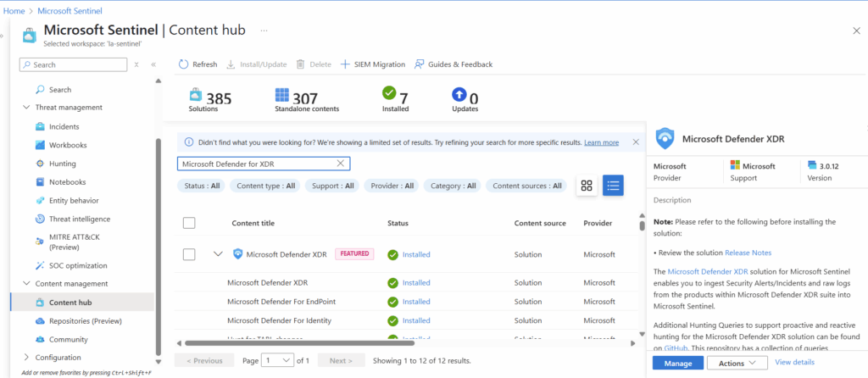The width and height of the screenshot is (868, 378).
Task: Go to Microsoft Sentinel breadcrumb
Action: [x=71, y=10]
